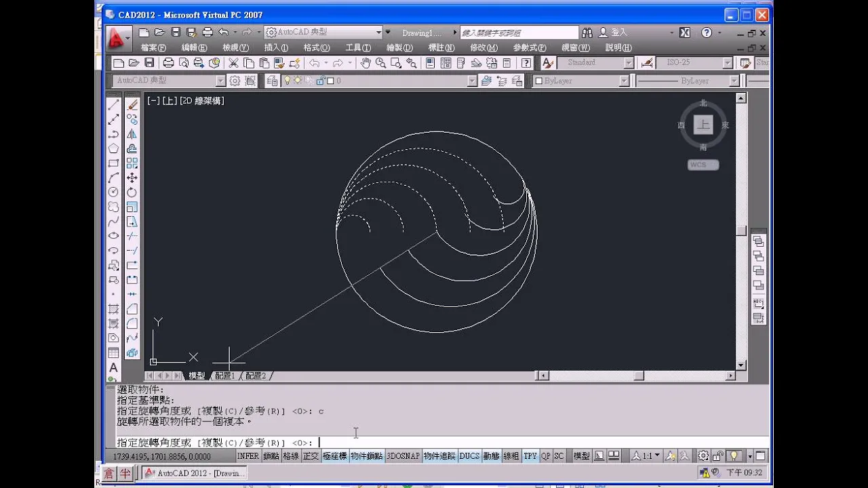Toggle 3DOSNAP in status bar
The width and height of the screenshot is (868, 488).
(x=403, y=456)
